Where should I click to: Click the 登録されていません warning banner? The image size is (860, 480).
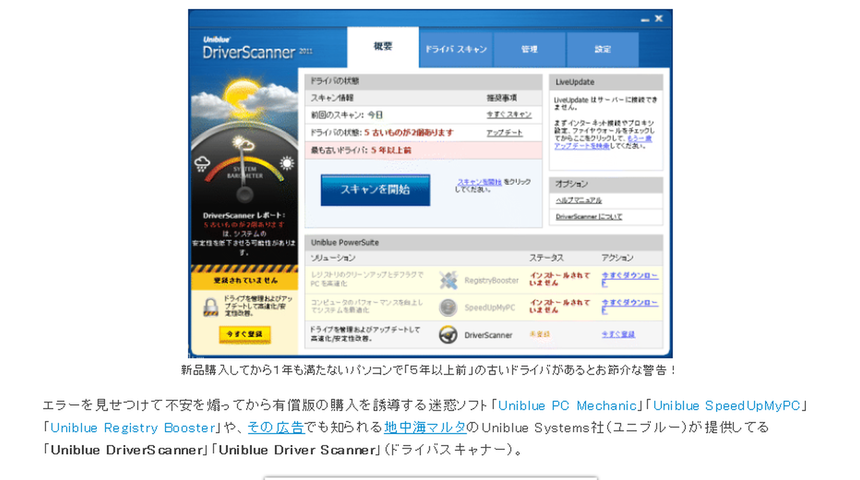pyautogui.click(x=245, y=280)
